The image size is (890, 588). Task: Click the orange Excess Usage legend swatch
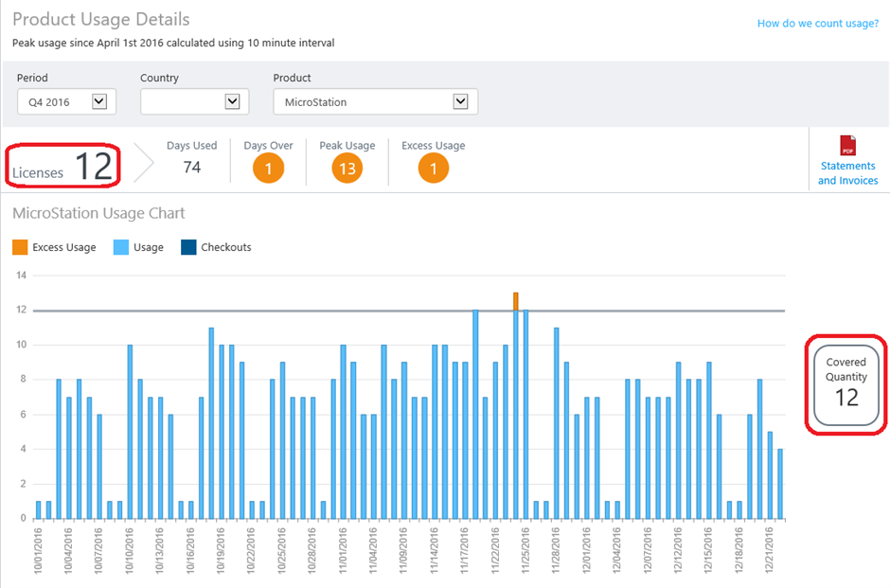(20, 247)
